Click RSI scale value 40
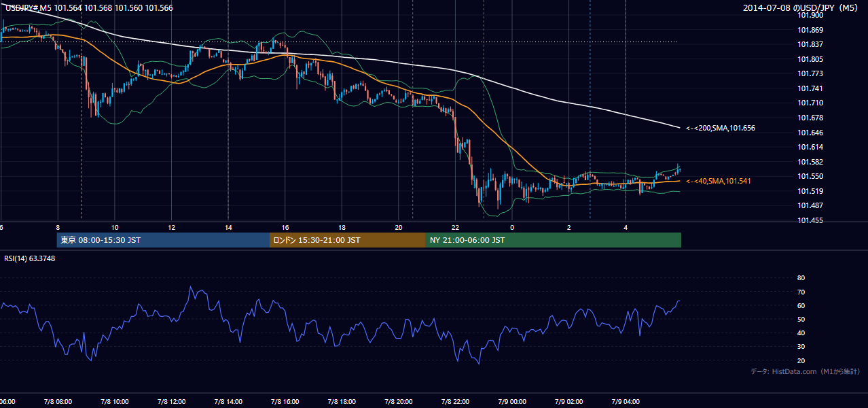The image size is (868, 408). 801,333
